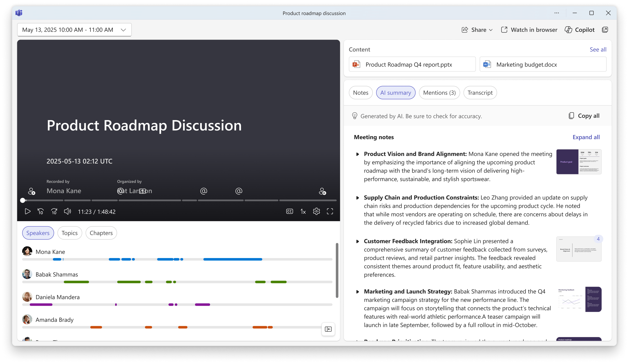Viewport: 629px width, 364px height.
Task: Select the Topics filter
Action: (x=70, y=233)
